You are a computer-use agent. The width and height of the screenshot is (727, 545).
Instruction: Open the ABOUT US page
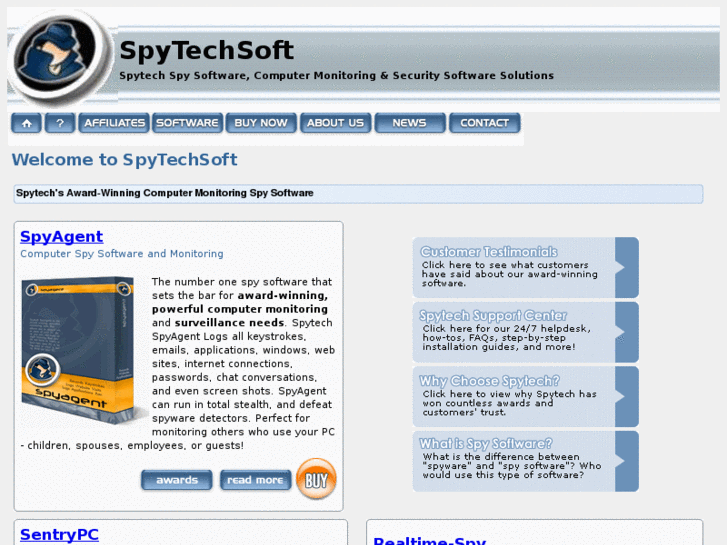(x=335, y=123)
